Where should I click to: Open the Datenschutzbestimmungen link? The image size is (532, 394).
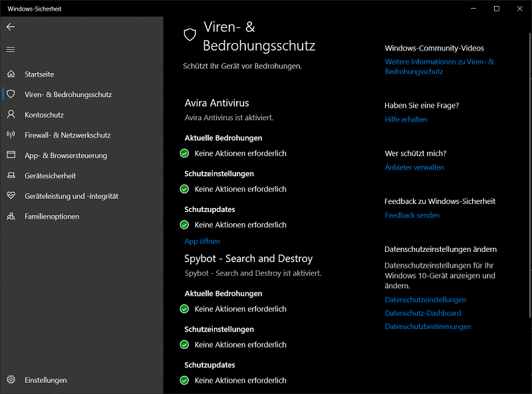coord(428,326)
